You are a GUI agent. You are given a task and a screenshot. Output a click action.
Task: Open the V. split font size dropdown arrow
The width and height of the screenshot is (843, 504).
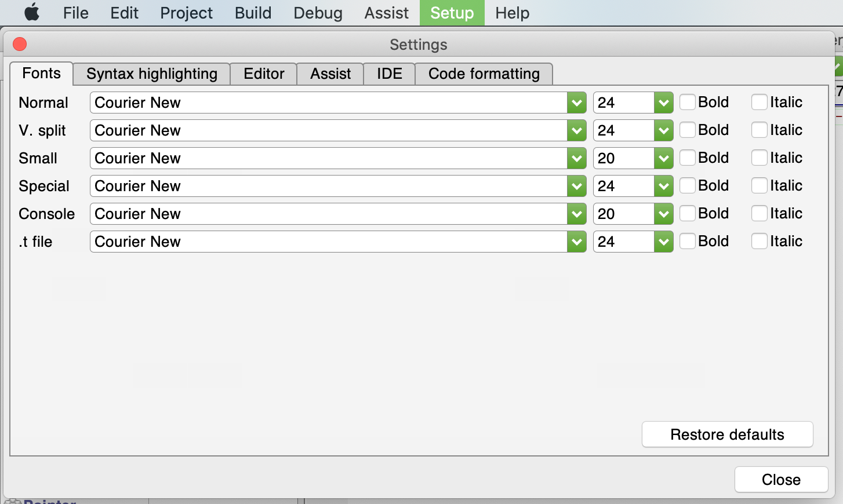tap(663, 131)
